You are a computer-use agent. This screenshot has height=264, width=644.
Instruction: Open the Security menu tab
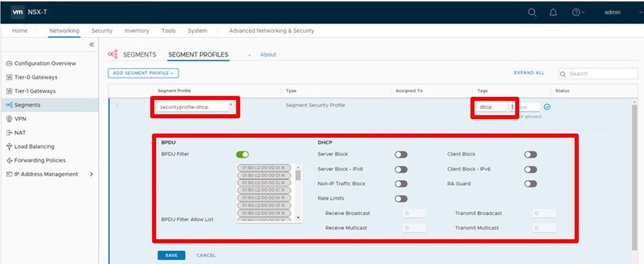(102, 31)
